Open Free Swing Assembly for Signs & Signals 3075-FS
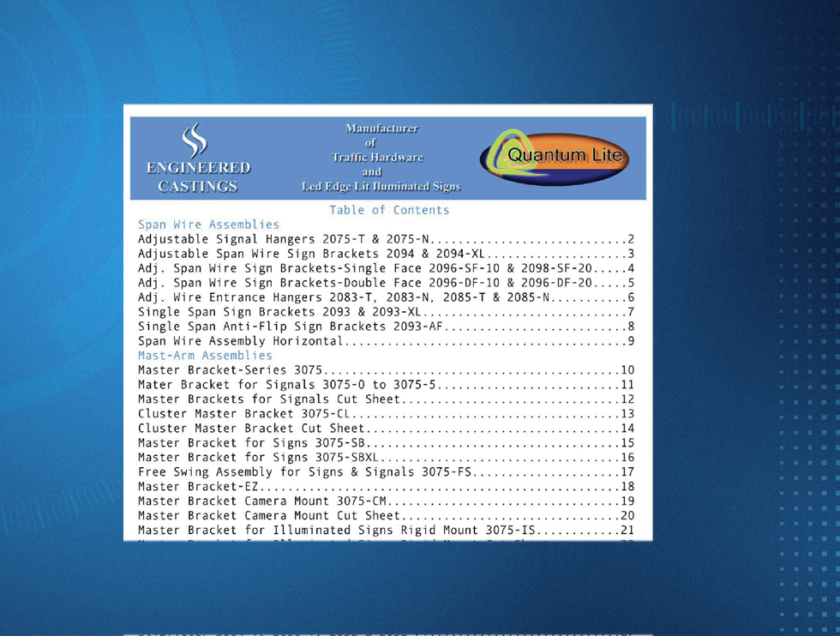 [387, 471]
